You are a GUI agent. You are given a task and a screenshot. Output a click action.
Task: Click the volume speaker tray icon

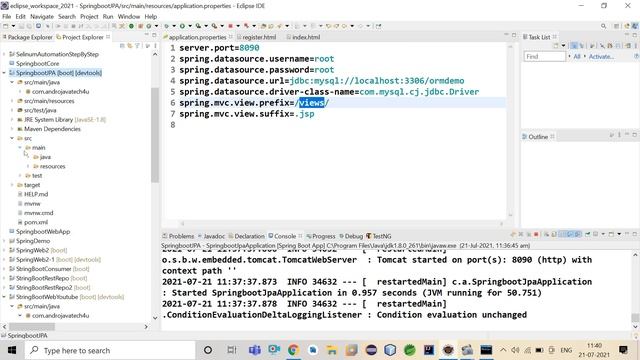pyautogui.click(x=516, y=350)
